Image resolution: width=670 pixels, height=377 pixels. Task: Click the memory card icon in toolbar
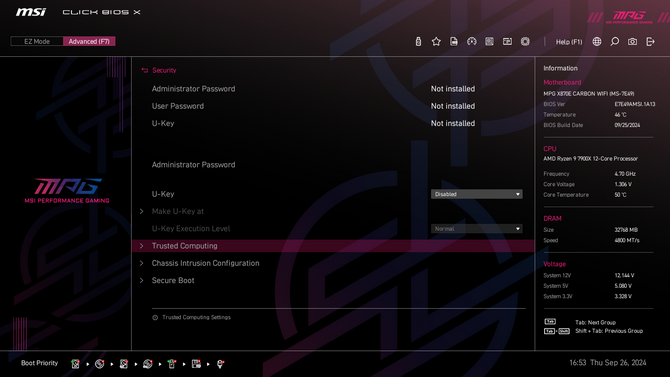[507, 41]
